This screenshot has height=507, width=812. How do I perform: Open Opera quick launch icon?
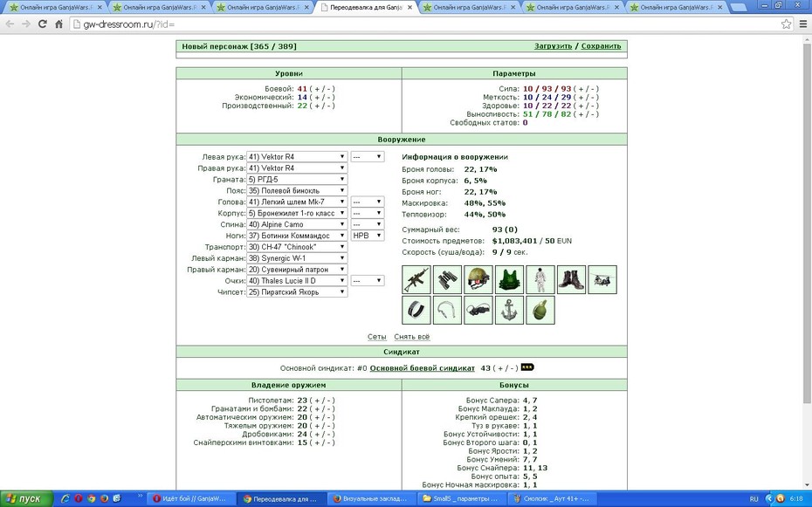[79, 499]
